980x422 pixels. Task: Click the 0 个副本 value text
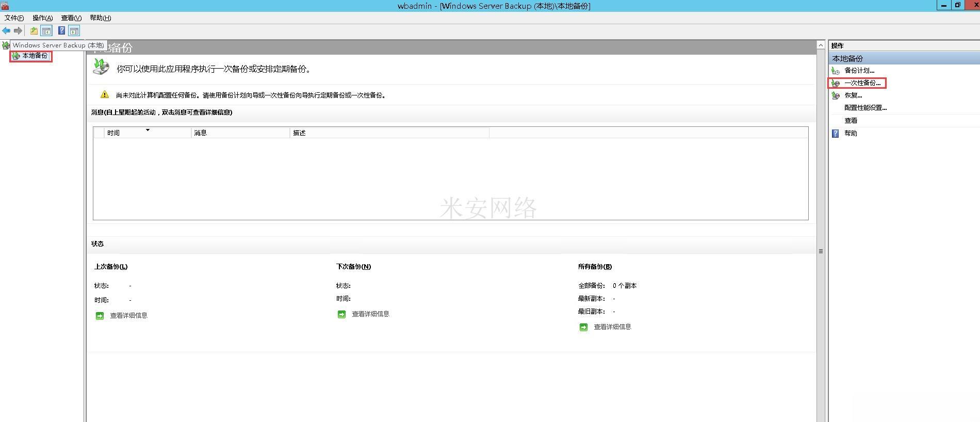[625, 286]
